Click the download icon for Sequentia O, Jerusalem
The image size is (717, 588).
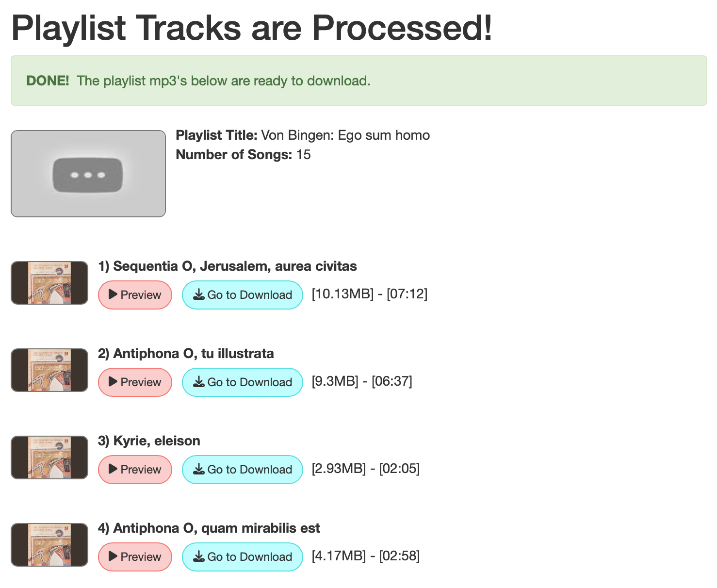pos(199,294)
